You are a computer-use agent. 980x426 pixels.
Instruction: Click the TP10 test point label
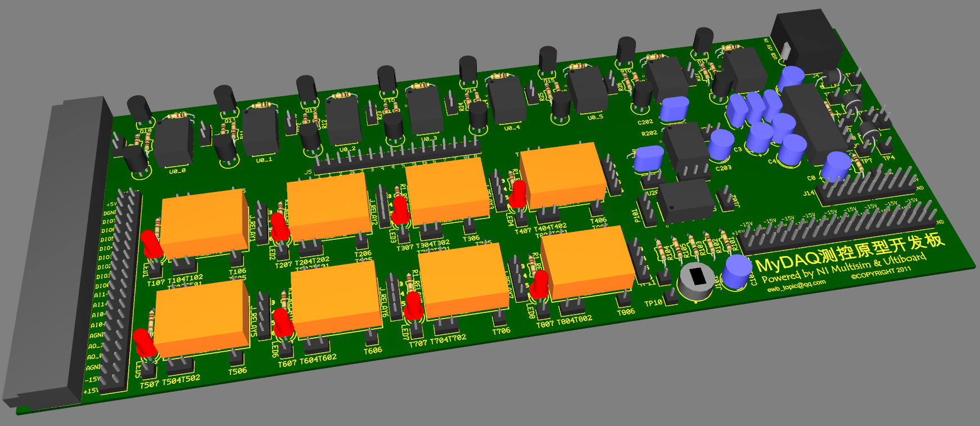653,303
